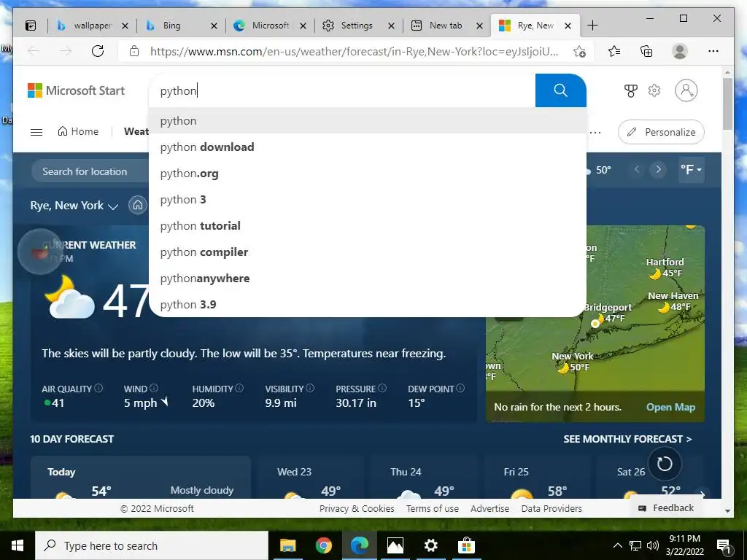This screenshot has height=560, width=747.
Task: Close the Rye, New York tab
Action: pyautogui.click(x=568, y=26)
